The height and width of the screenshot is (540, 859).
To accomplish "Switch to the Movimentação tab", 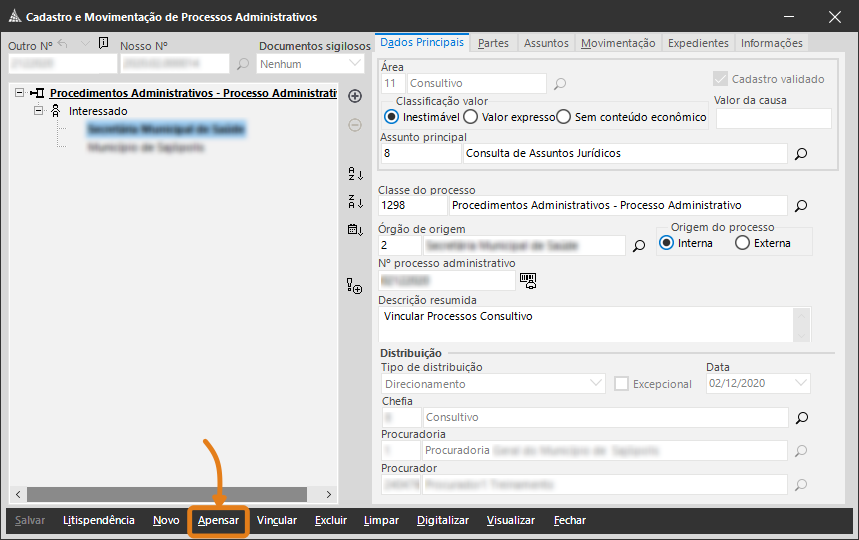I will tap(618, 43).
